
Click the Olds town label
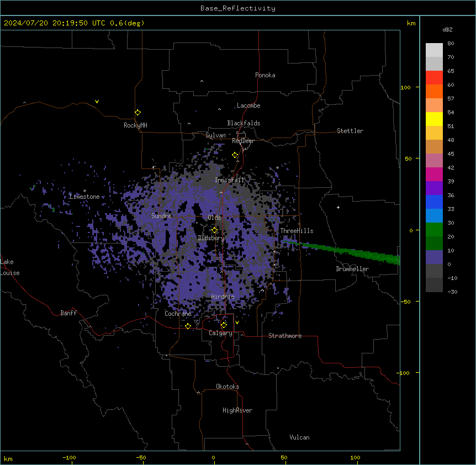point(214,218)
